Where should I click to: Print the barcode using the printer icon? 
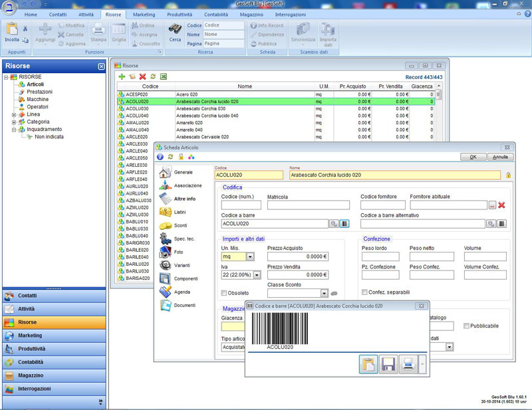coord(409,363)
